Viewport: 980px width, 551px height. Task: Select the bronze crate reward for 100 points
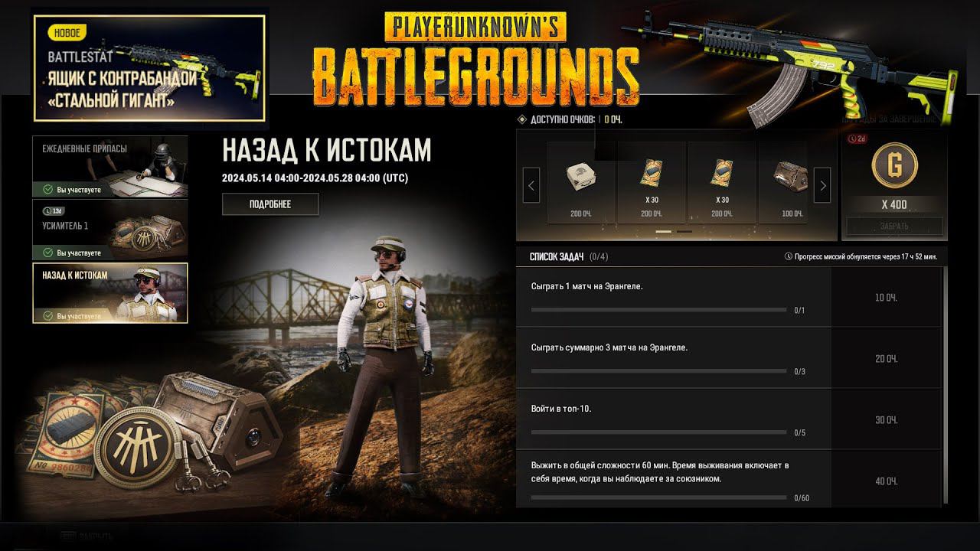783,183
